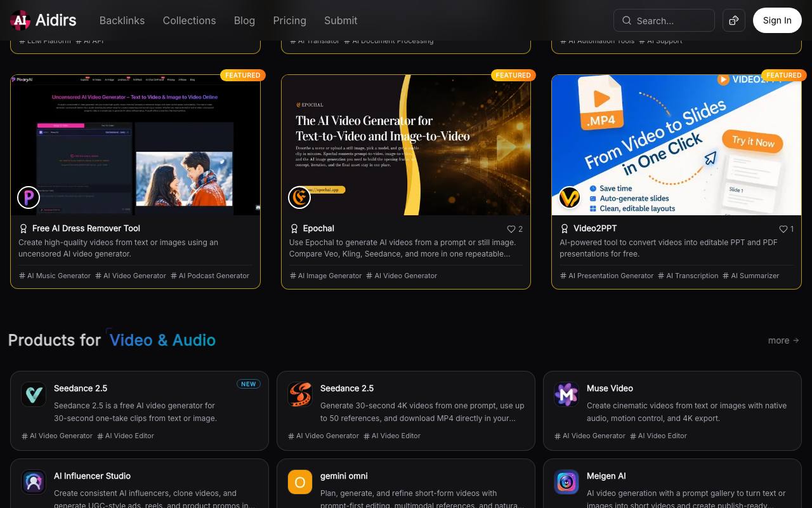This screenshot has width=812, height=508.
Task: Select AI Video Generator tag on Muse Video card
Action: (590, 436)
